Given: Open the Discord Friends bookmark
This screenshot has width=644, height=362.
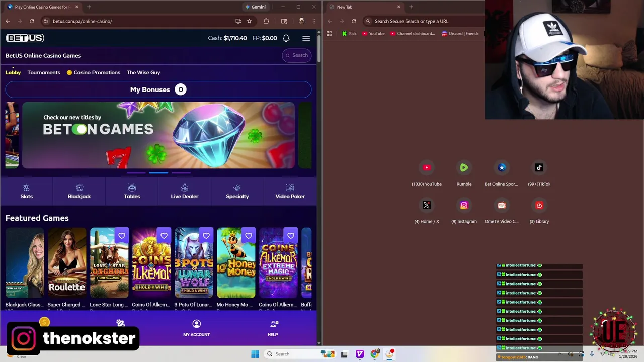Looking at the screenshot, I should click(x=460, y=34).
